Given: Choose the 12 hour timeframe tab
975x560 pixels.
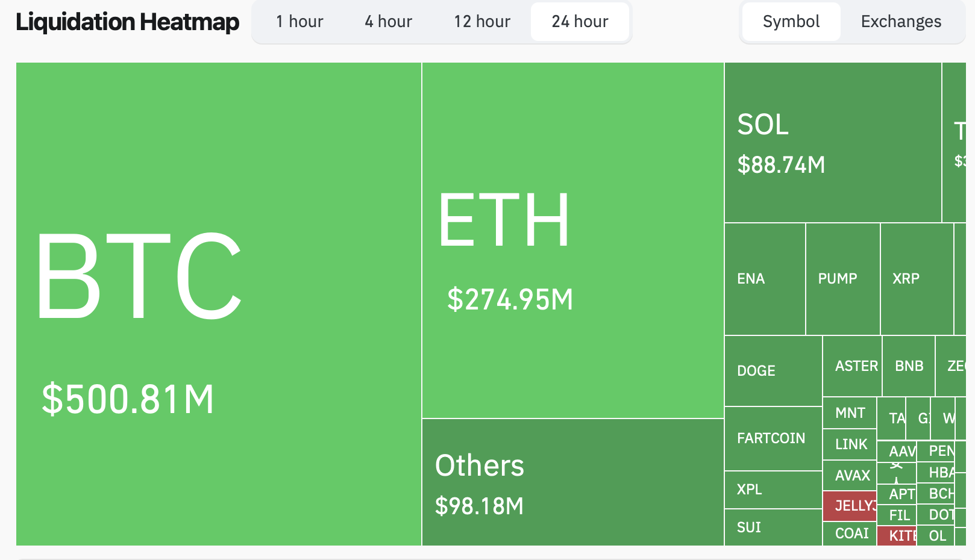Looking at the screenshot, I should coord(482,22).
